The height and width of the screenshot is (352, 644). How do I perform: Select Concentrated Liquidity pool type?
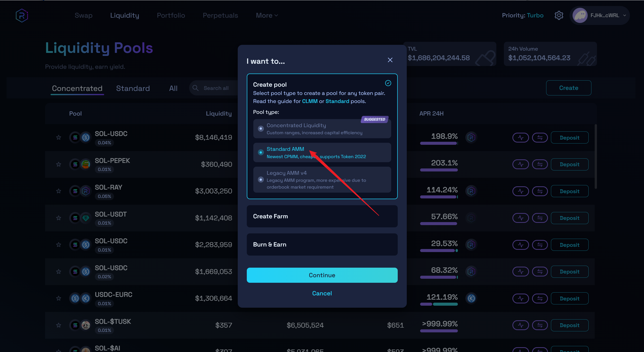coord(261,129)
